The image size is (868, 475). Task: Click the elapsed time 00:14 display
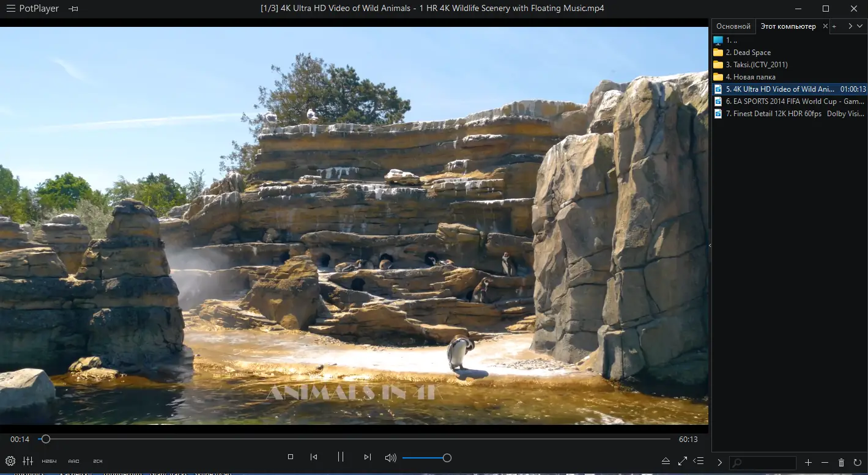tap(20, 440)
